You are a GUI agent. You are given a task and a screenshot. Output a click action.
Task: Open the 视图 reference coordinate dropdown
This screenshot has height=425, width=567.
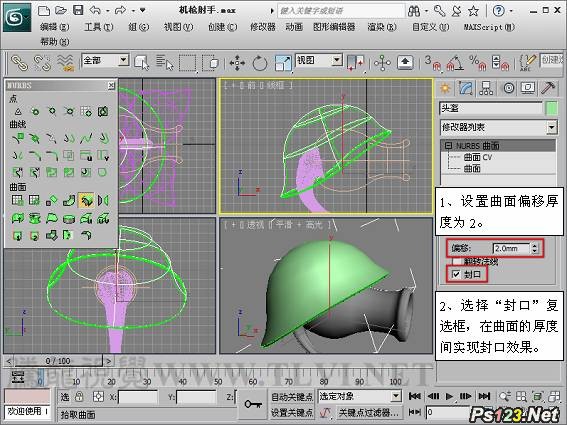coord(319,60)
